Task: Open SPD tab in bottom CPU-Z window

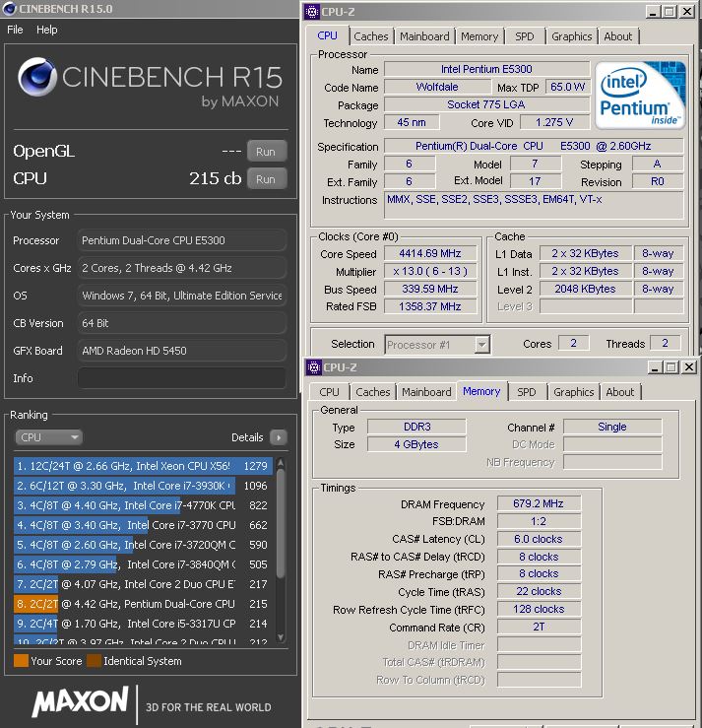Action: point(526,392)
